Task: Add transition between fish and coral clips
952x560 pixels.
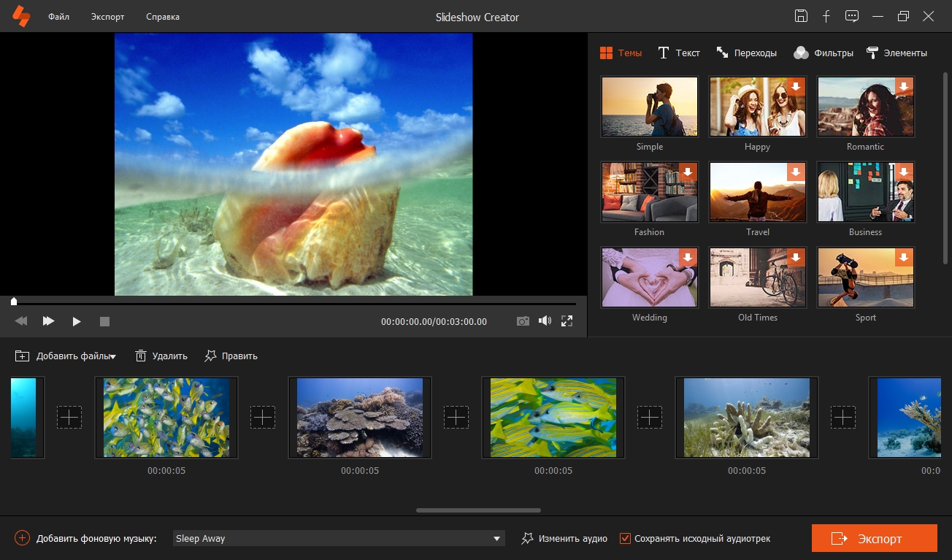Action: pos(263,418)
